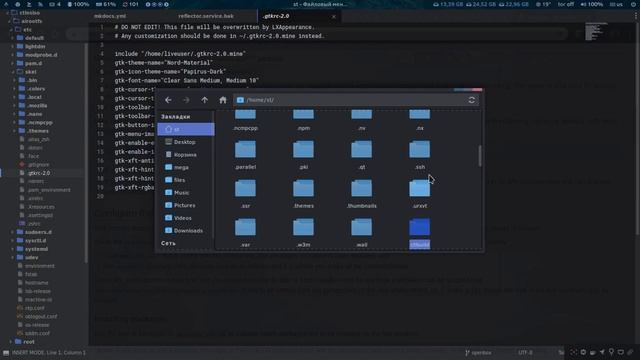The image size is (640, 360).
Task: Click the INSERT MODE status bar entry
Action: click(x=48, y=353)
